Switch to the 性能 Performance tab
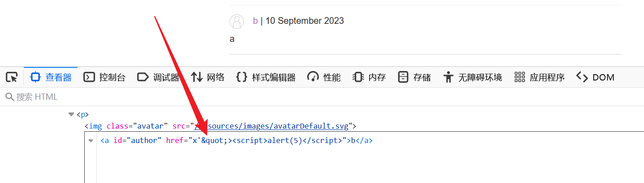 coord(324,77)
